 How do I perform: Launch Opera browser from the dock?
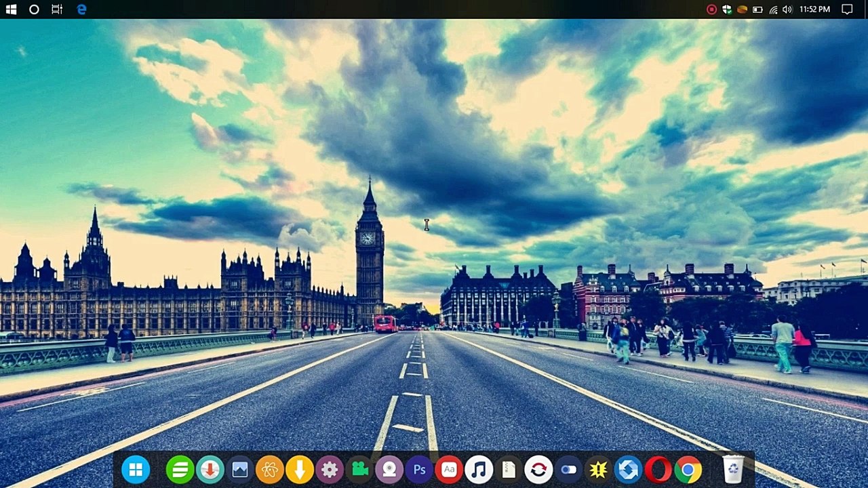pyautogui.click(x=658, y=469)
